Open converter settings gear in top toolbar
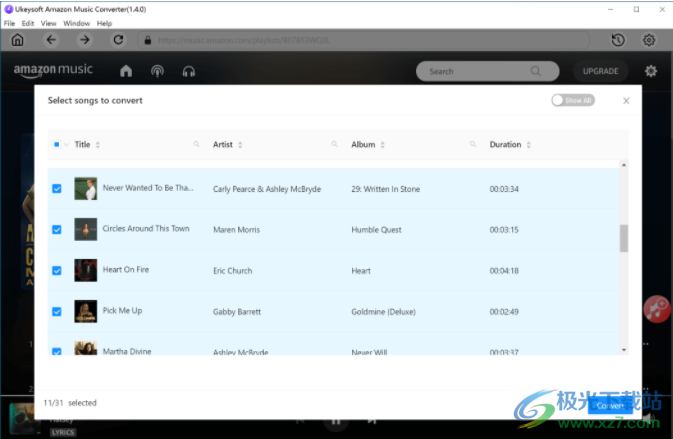673x439 pixels. (x=649, y=40)
